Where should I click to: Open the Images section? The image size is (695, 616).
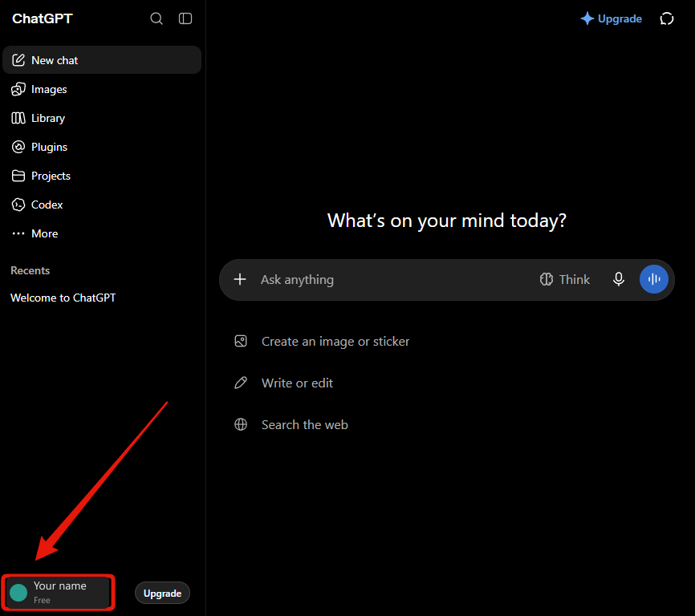click(102, 89)
